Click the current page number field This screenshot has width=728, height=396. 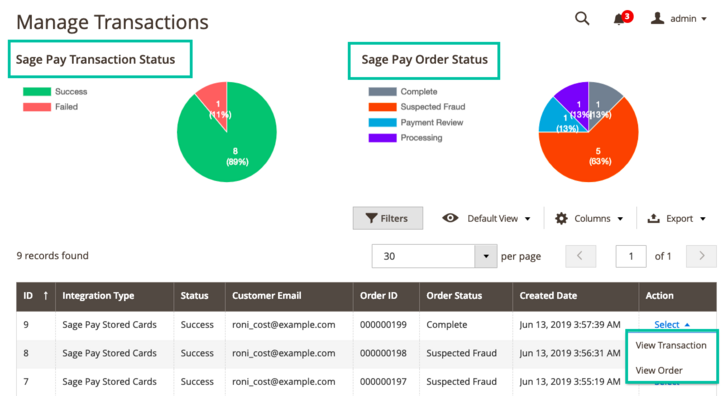[631, 256]
